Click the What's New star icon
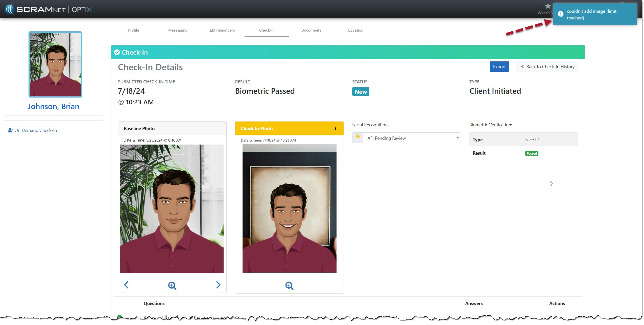Screen dimensions: 644x325 [x=548, y=6]
